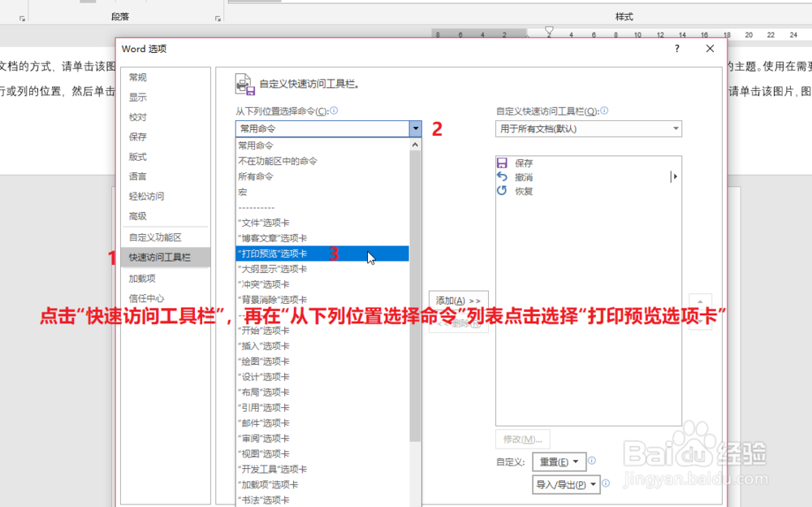Click info icon next to 从下列位置选择命令
The width and height of the screenshot is (812, 507).
point(334,110)
